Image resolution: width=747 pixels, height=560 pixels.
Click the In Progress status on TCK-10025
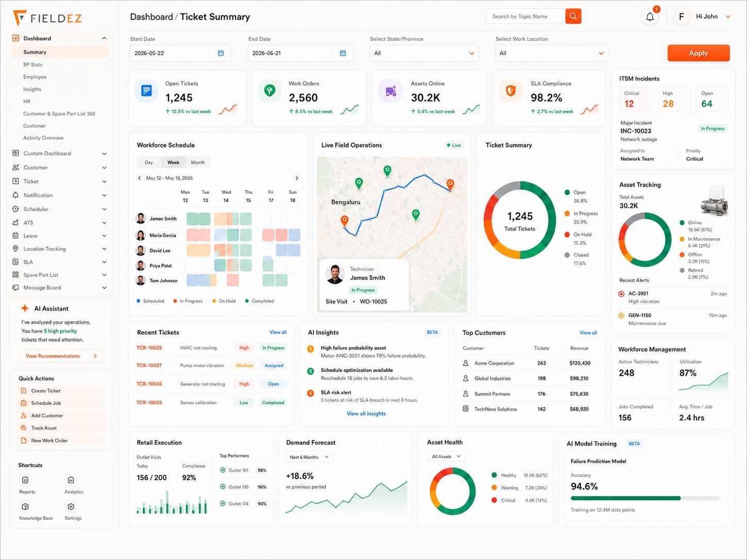(273, 348)
